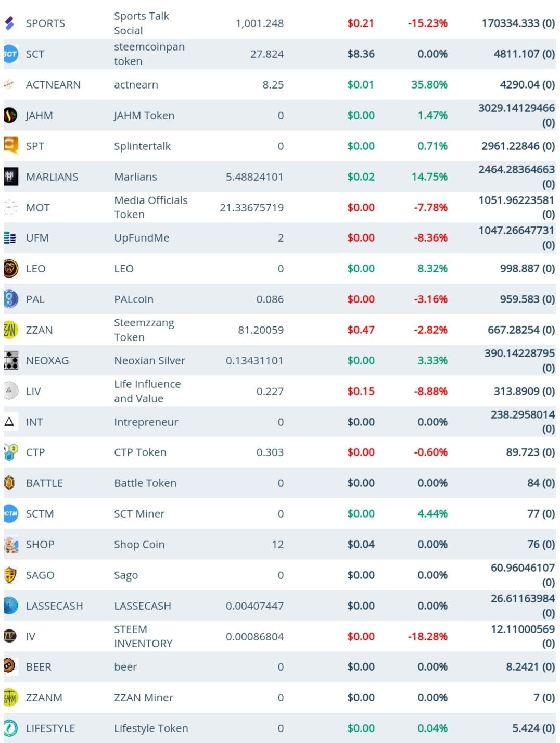Click the INT triangle logo icon
This screenshot has width=560, height=743.
9,421
